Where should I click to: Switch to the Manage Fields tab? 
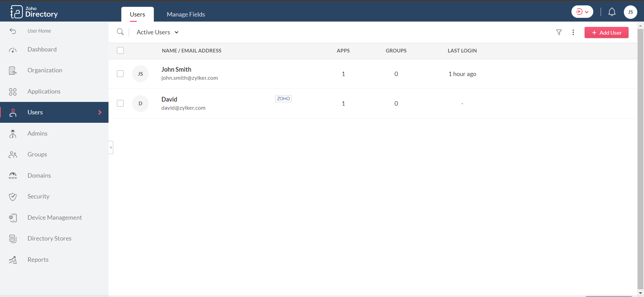186,14
